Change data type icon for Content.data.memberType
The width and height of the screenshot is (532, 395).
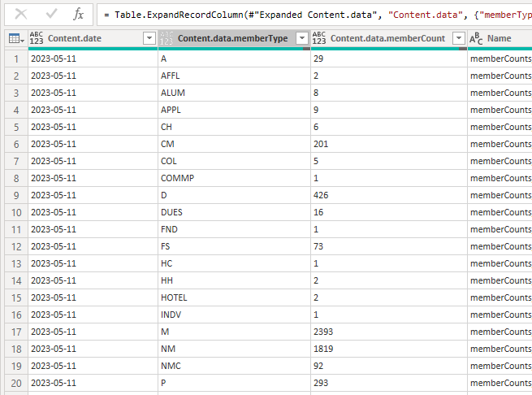167,38
